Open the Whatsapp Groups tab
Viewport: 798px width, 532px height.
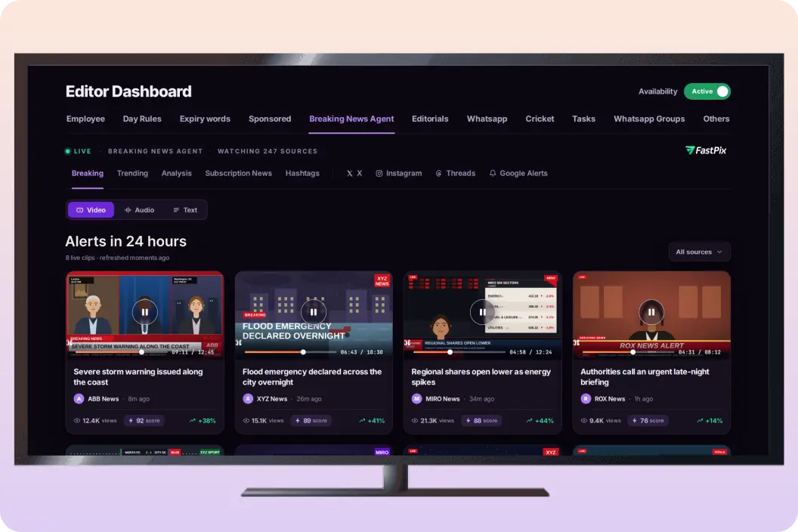(x=649, y=119)
